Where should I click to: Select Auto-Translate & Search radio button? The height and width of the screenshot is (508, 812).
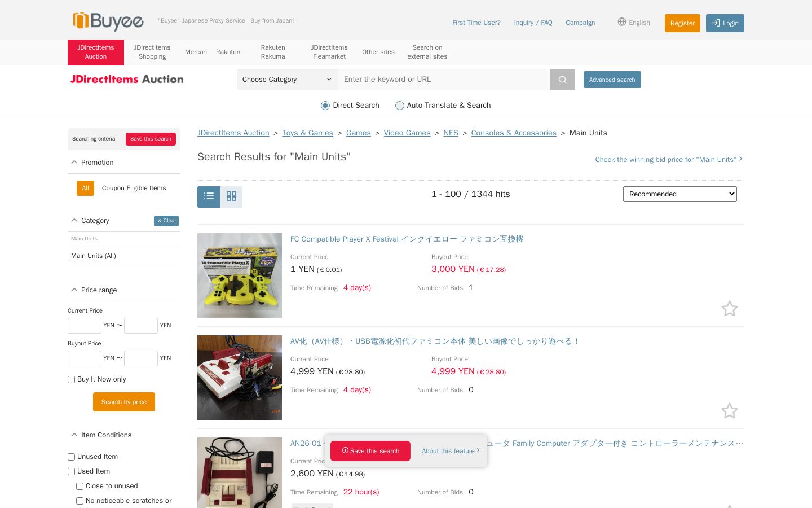point(400,106)
